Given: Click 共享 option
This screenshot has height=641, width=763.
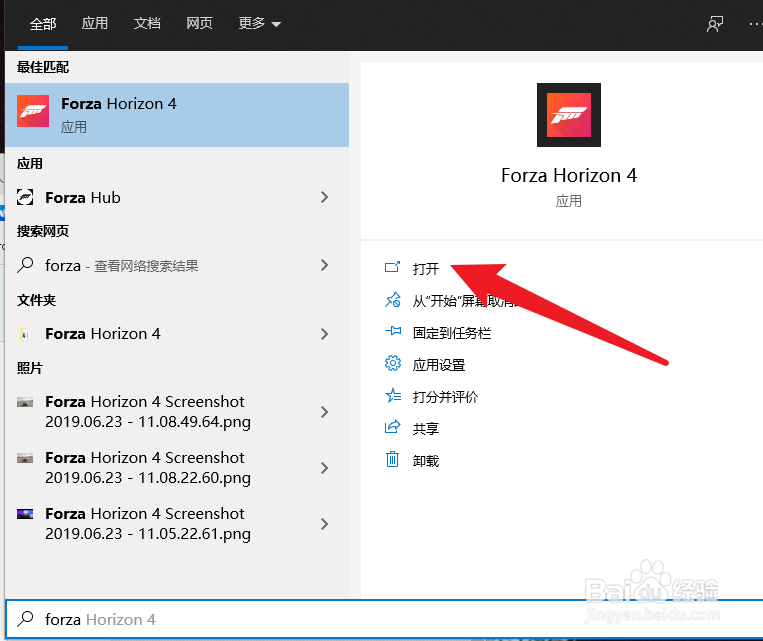Looking at the screenshot, I should (x=426, y=429).
